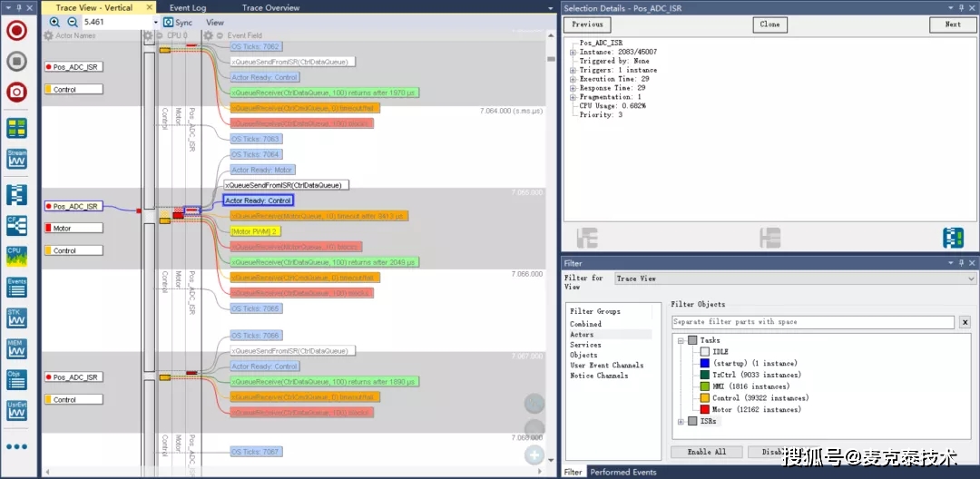Expand the Instance: 2083/45007 node
This screenshot has width=980, height=479.
tap(573, 52)
